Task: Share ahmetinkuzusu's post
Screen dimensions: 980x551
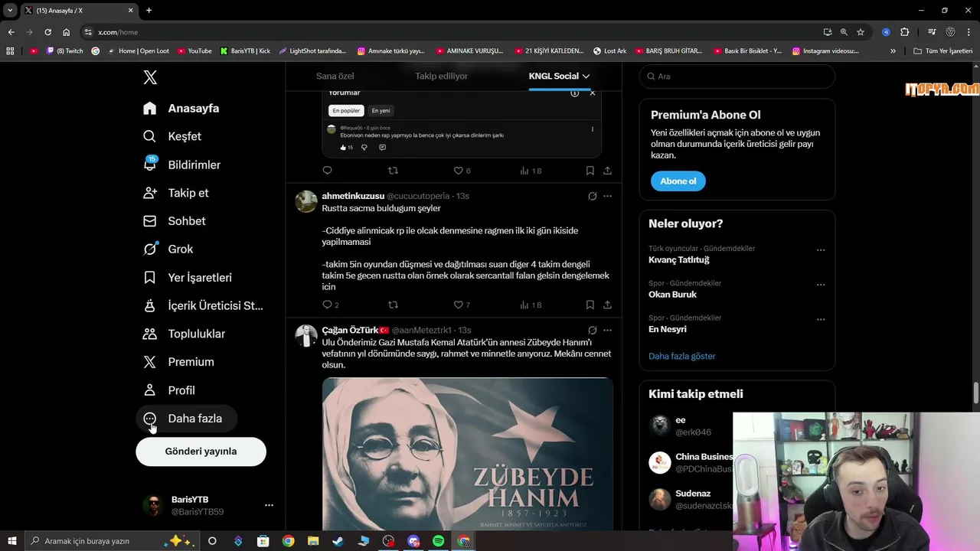Action: click(607, 305)
